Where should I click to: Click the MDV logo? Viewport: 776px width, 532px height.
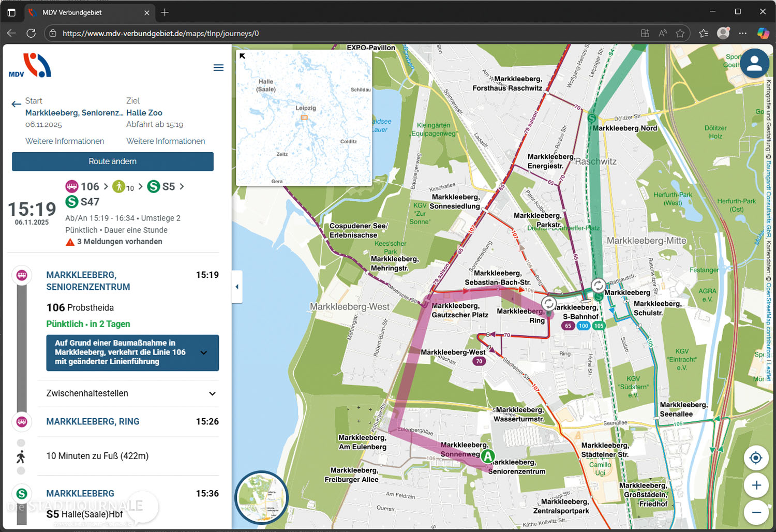[30, 66]
